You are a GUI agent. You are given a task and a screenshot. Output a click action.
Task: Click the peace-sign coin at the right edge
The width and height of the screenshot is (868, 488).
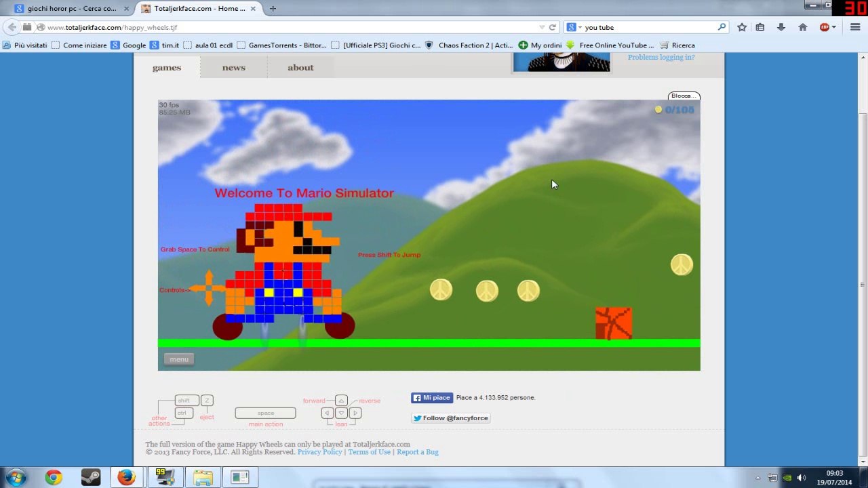[682, 265]
